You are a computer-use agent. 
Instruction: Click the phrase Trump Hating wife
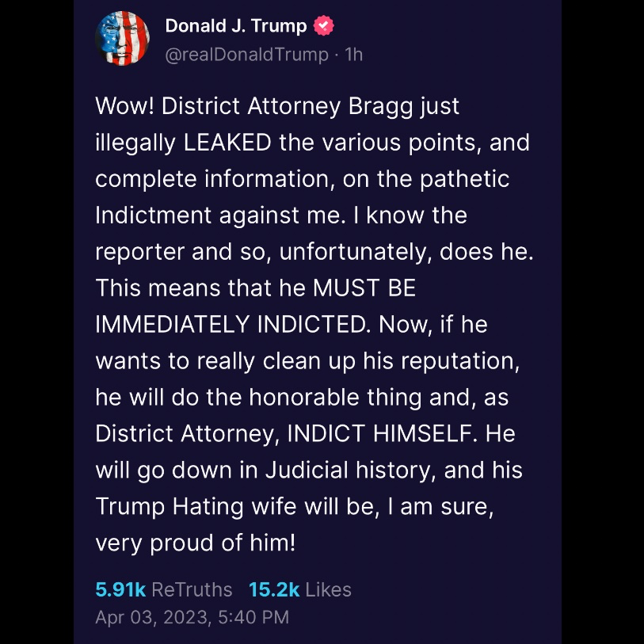(x=196, y=506)
